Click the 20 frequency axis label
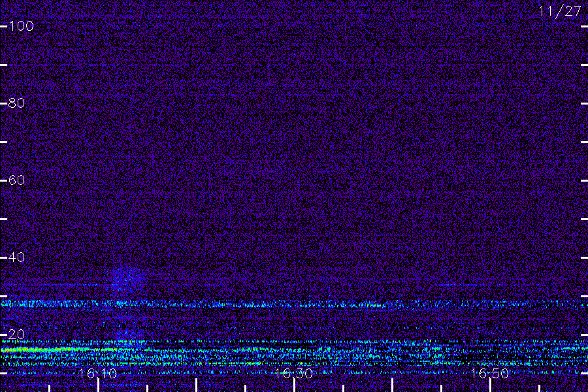The height and width of the screenshot is (392, 588). tap(16, 335)
